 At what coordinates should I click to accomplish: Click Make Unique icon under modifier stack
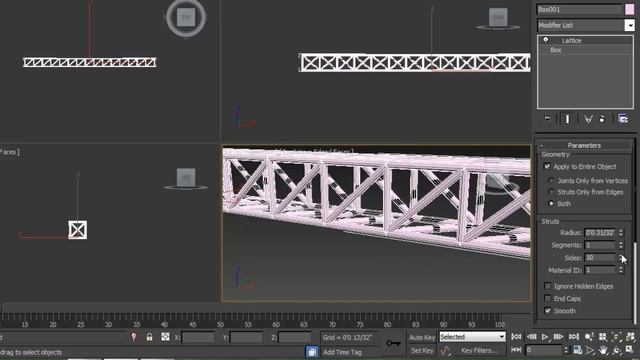click(x=588, y=119)
